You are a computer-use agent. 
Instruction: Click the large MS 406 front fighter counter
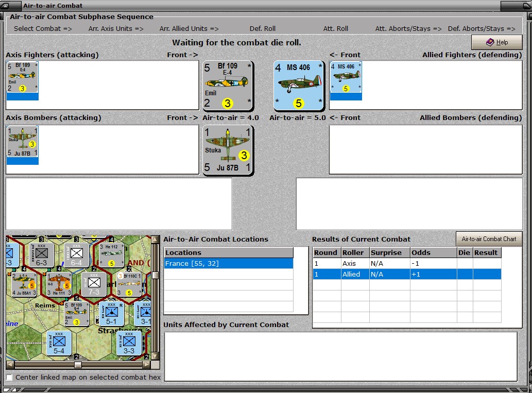tap(299, 86)
